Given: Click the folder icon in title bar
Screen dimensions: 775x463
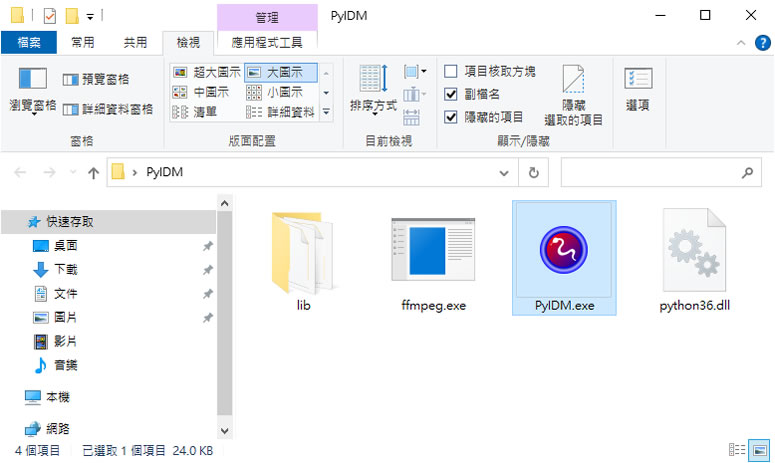Looking at the screenshot, I should (17, 15).
